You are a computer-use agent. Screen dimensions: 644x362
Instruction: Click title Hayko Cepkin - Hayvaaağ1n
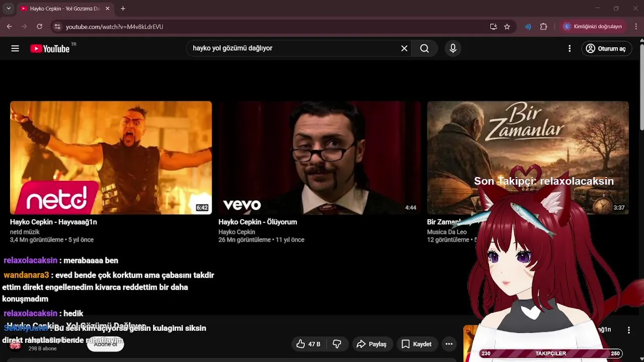53,222
